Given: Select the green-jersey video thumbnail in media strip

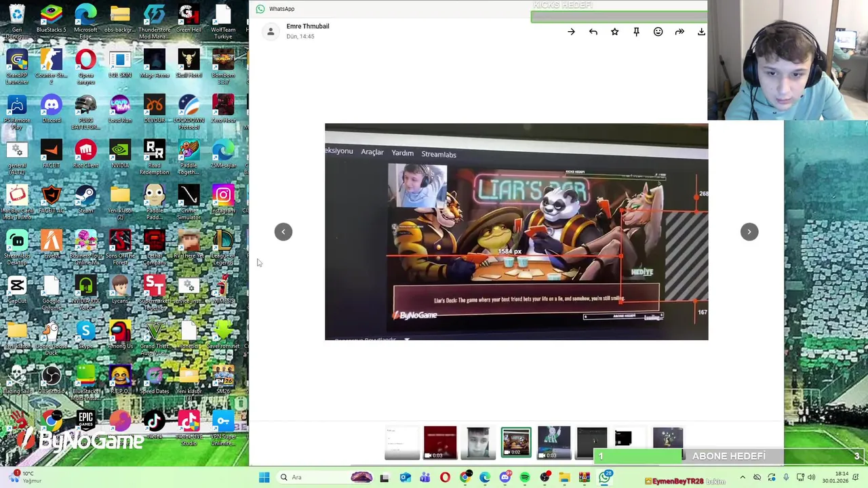Looking at the screenshot, I should click(554, 443).
